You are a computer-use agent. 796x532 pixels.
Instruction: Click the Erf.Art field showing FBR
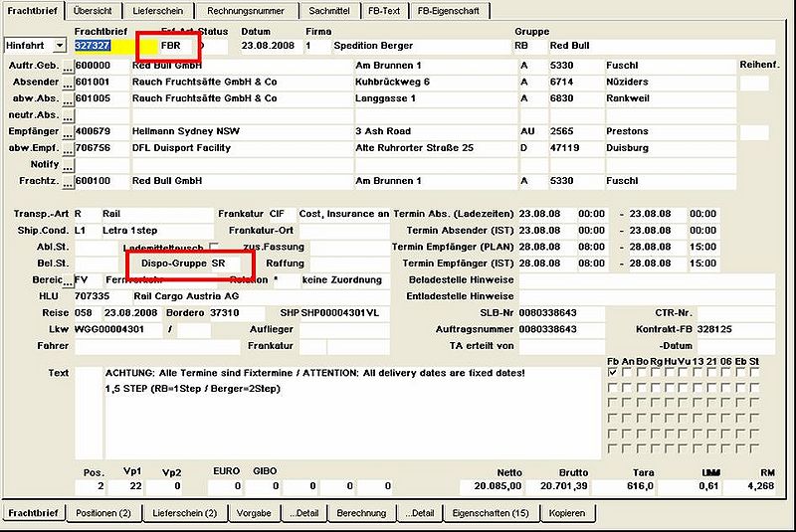click(176, 46)
